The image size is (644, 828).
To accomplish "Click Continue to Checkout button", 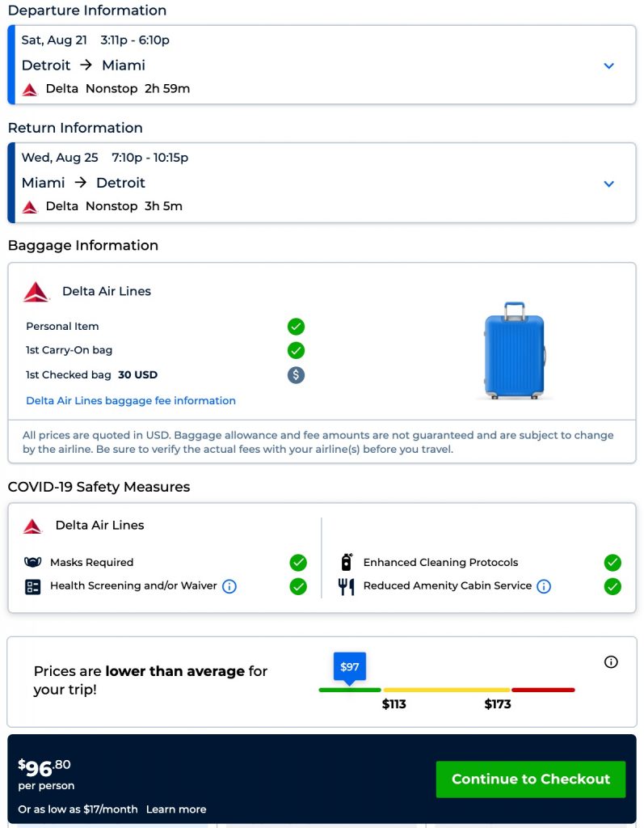I will [x=531, y=779].
